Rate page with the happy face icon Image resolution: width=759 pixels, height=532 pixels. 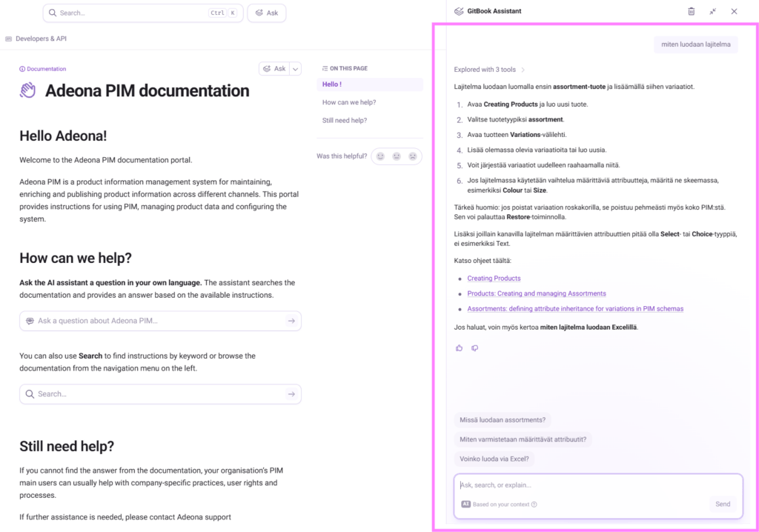click(x=380, y=156)
